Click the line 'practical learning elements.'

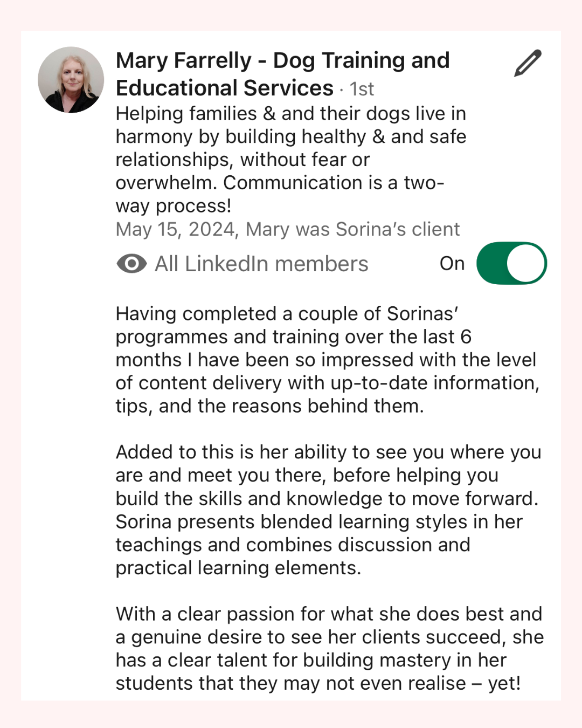[x=238, y=568]
